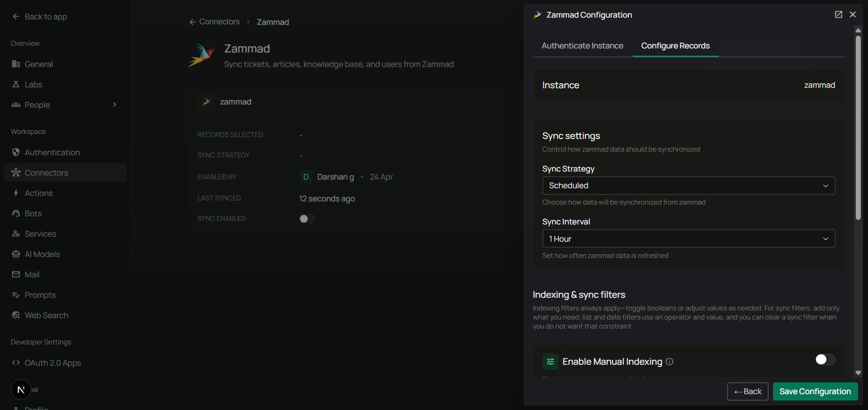Expand the People submenu chevron
This screenshot has width=868, height=410.
[114, 105]
